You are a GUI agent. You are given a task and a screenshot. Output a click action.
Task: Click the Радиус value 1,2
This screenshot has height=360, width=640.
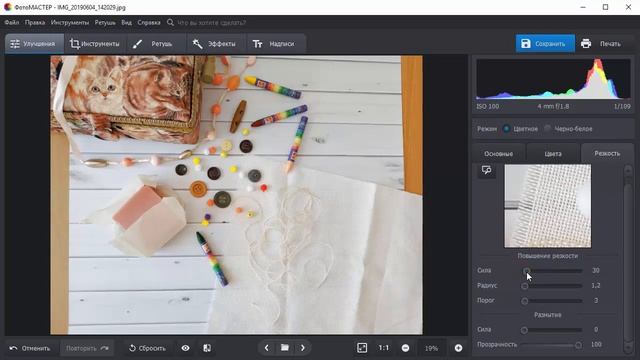click(596, 286)
